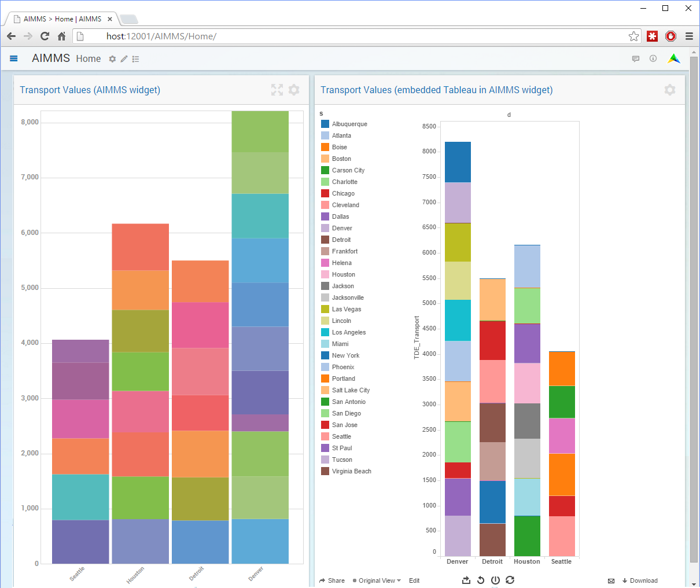Click the browser forward arrow
Image resolution: width=700 pixels, height=588 pixels.
[x=28, y=36]
